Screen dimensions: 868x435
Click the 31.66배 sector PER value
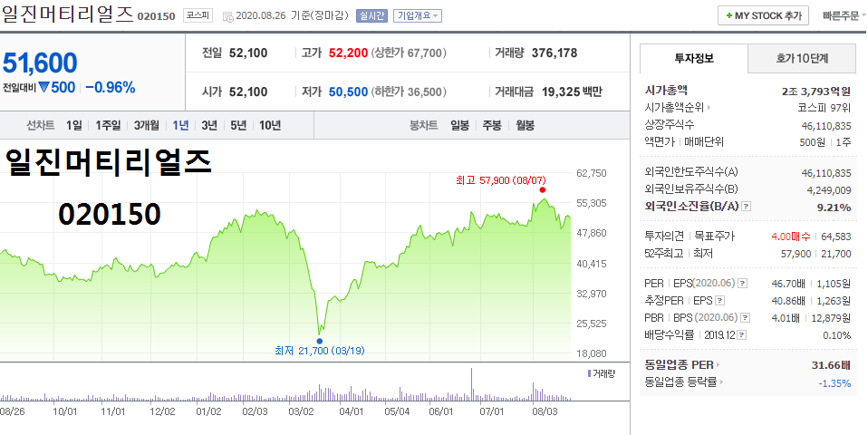click(x=832, y=366)
